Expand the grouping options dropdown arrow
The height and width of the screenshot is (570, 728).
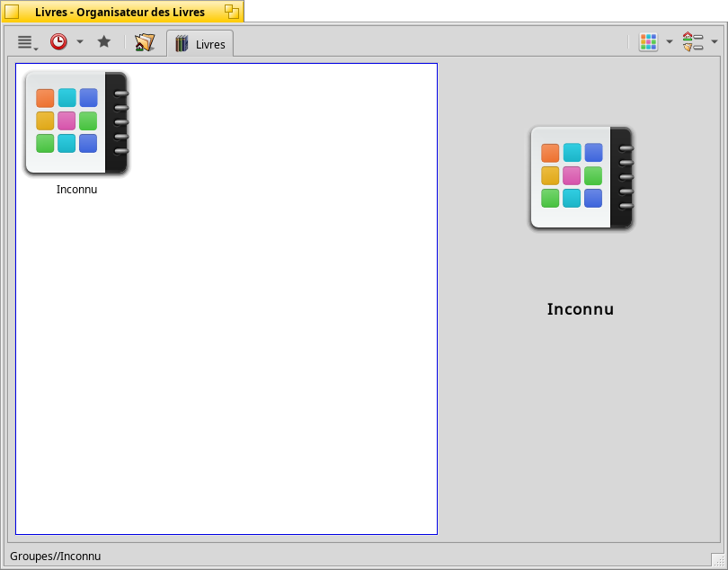pos(715,42)
